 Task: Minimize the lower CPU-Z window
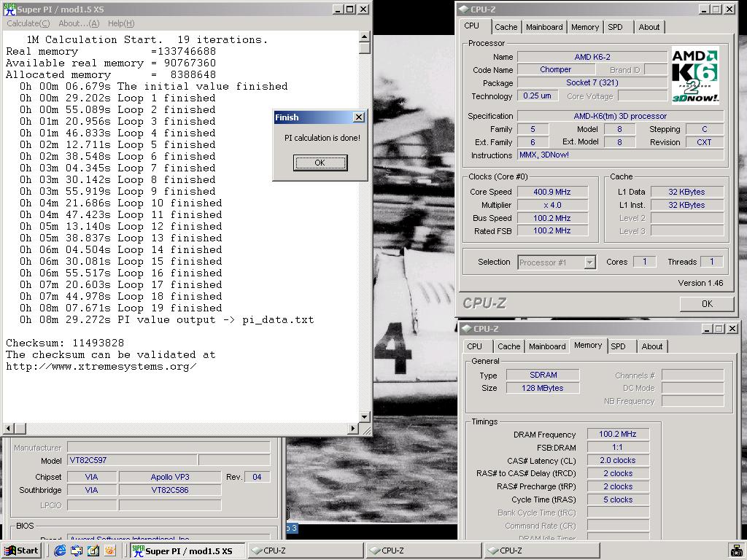(x=708, y=329)
